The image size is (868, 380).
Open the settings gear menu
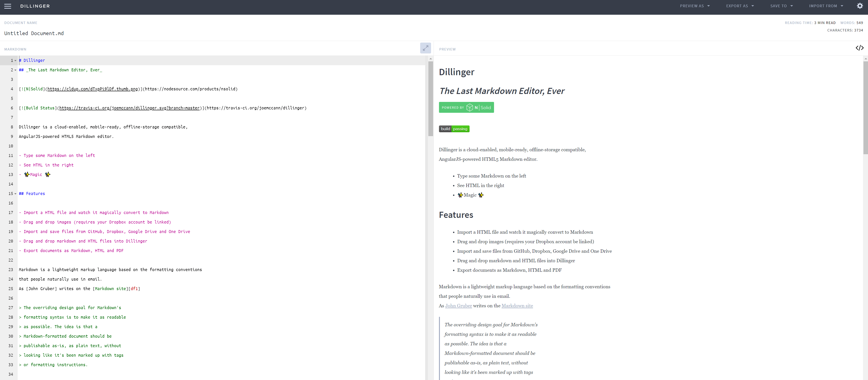[860, 6]
